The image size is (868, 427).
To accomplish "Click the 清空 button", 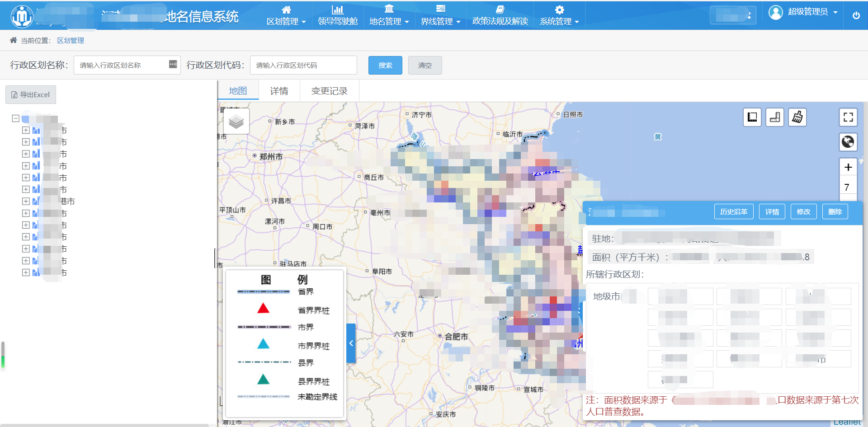I will click(x=425, y=65).
